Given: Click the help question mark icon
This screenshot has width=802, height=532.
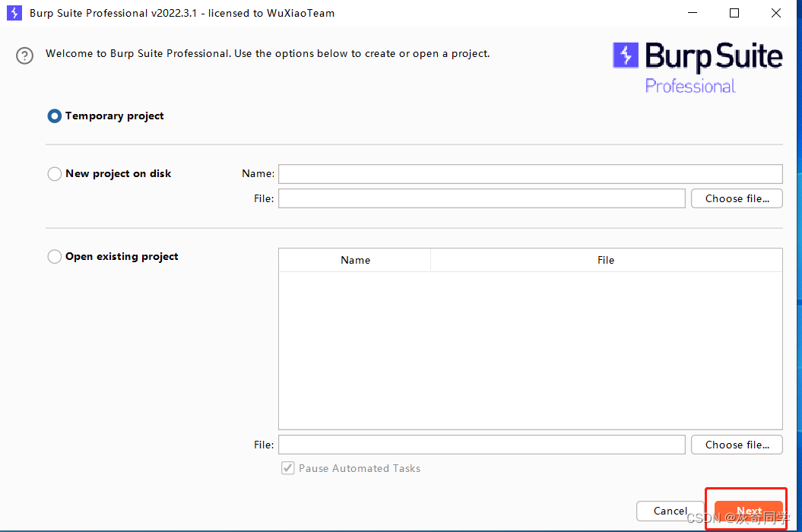Looking at the screenshot, I should pos(24,55).
